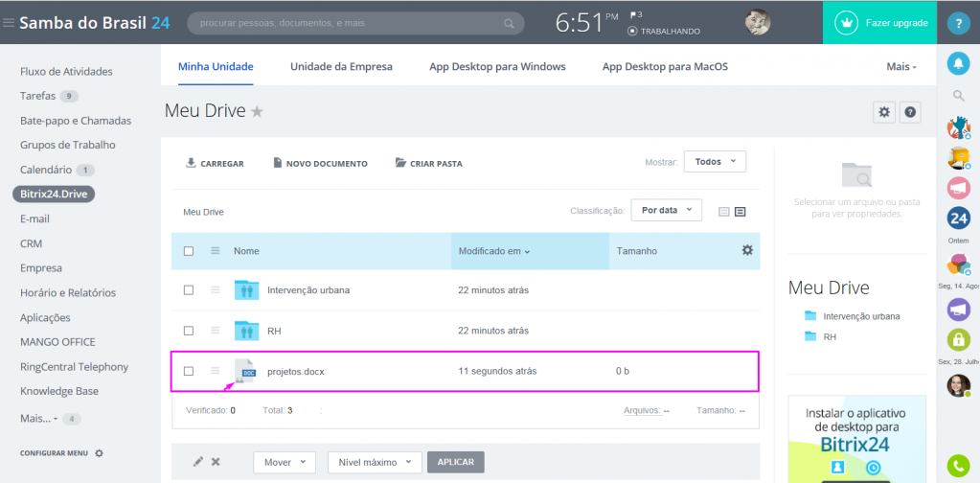Click the NOVO DOCUMENTO button
980x483 pixels.
pyautogui.click(x=321, y=164)
